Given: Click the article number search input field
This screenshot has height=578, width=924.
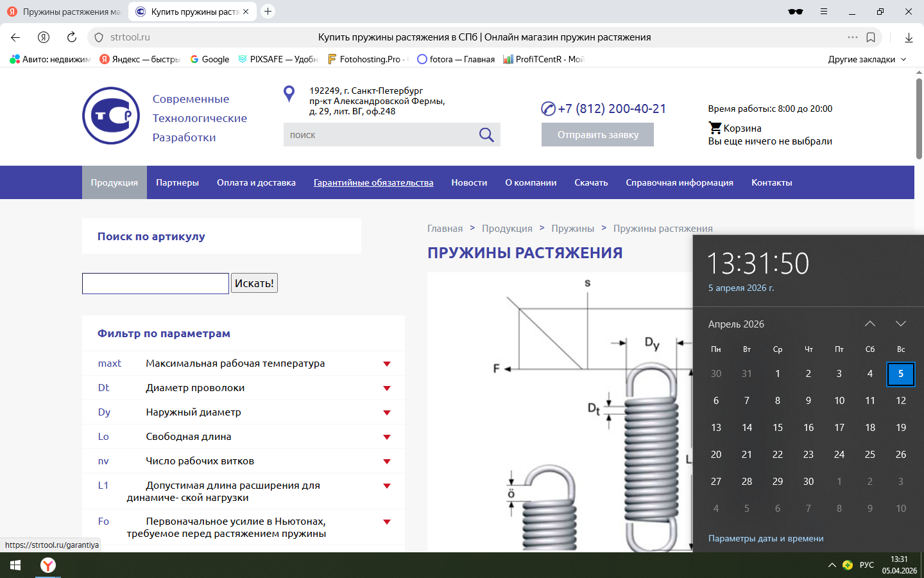Looking at the screenshot, I should 155,283.
